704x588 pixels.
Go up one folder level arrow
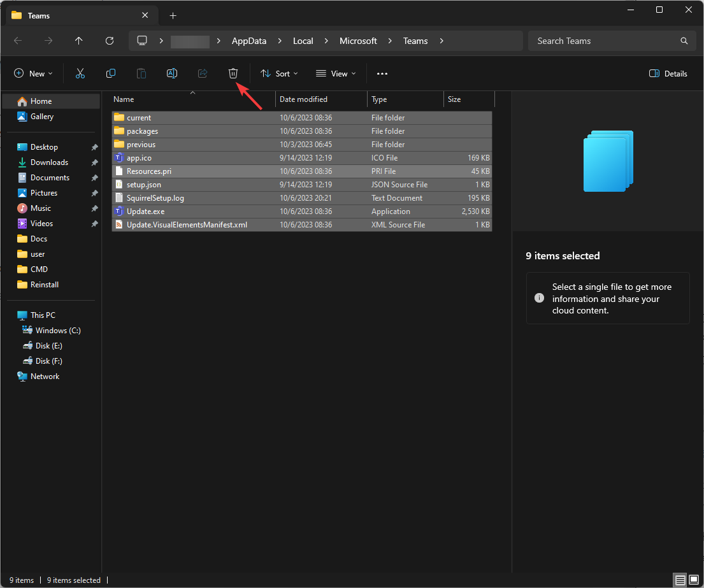click(79, 41)
